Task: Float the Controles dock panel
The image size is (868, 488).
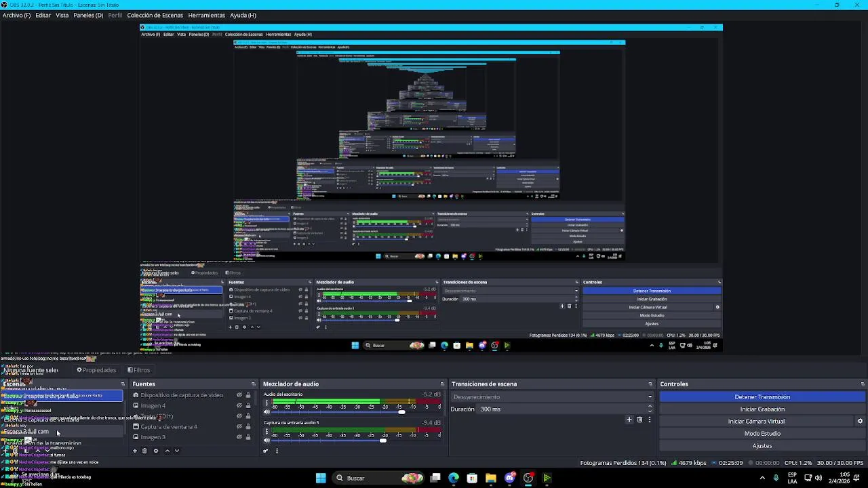Action: pyautogui.click(x=863, y=384)
